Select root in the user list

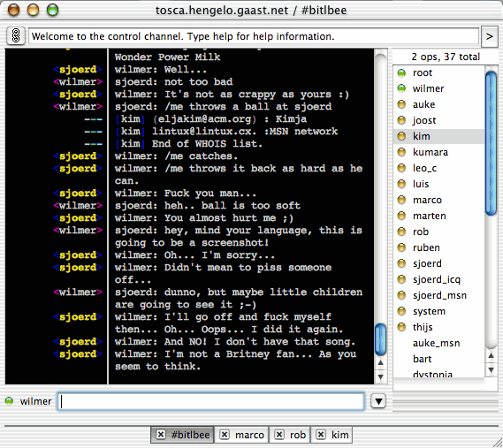point(438,72)
